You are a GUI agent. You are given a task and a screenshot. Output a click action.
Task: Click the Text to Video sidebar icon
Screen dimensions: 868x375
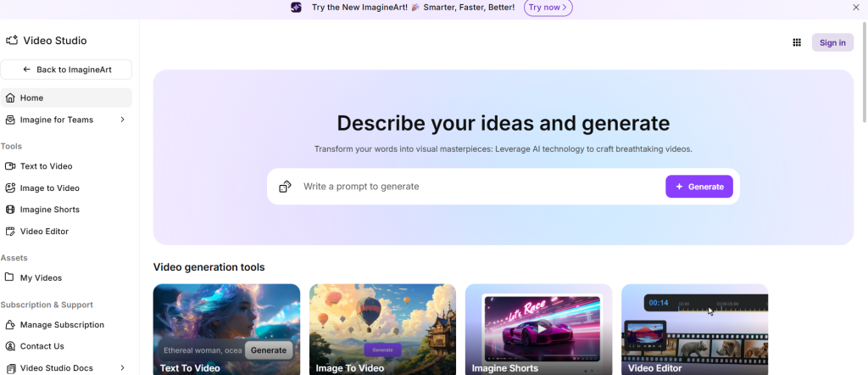pyautogui.click(x=10, y=166)
